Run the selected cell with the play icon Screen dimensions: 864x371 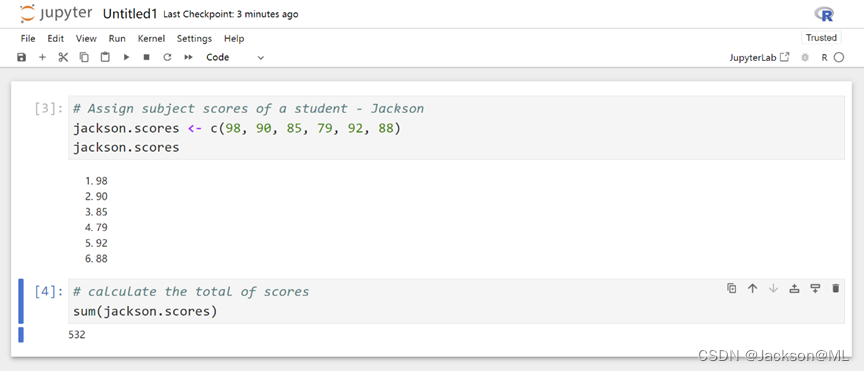click(x=126, y=57)
